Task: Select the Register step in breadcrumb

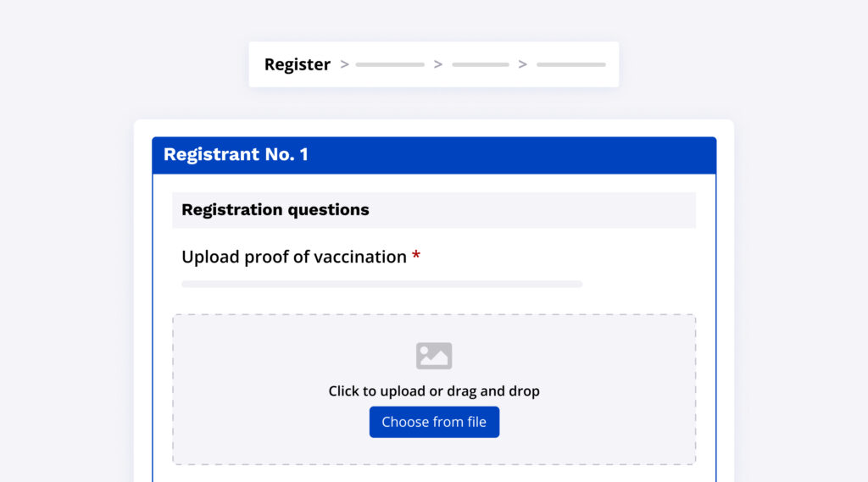Action: (x=298, y=64)
